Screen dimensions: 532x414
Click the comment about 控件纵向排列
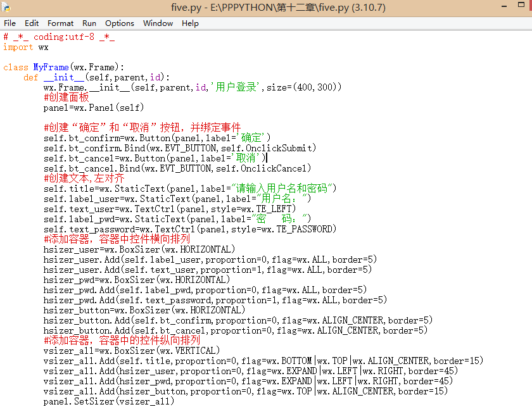click(x=122, y=340)
